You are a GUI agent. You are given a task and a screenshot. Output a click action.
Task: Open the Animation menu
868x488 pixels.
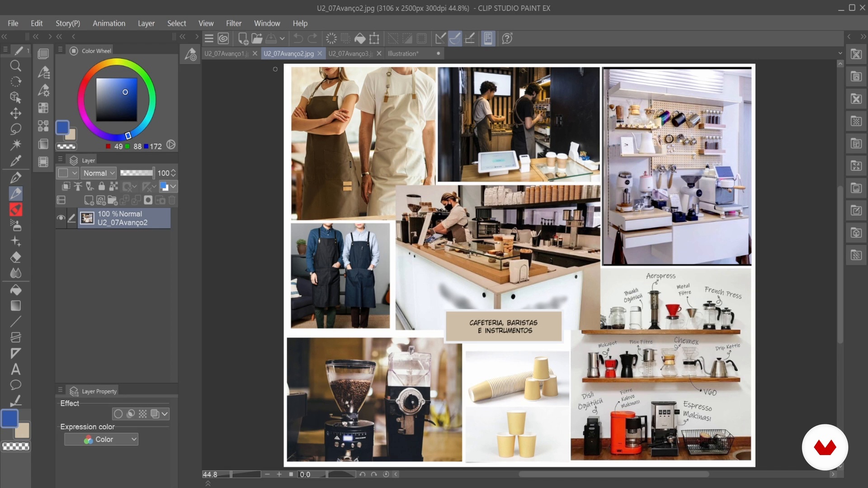109,23
